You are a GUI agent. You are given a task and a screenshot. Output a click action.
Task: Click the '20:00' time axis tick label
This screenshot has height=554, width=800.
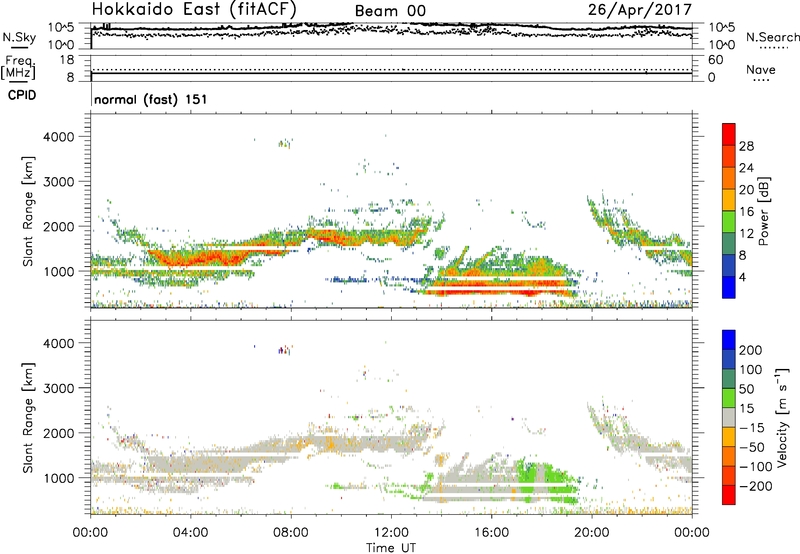(592, 533)
